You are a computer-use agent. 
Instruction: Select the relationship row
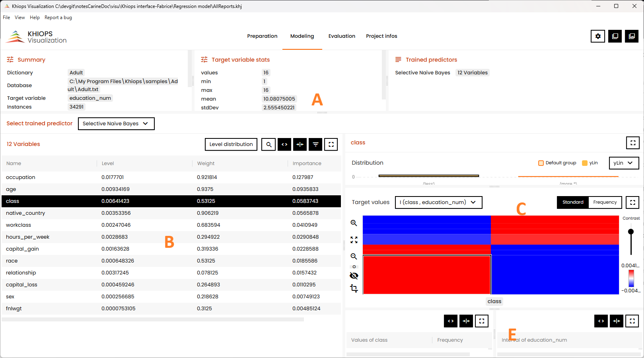coord(171,273)
